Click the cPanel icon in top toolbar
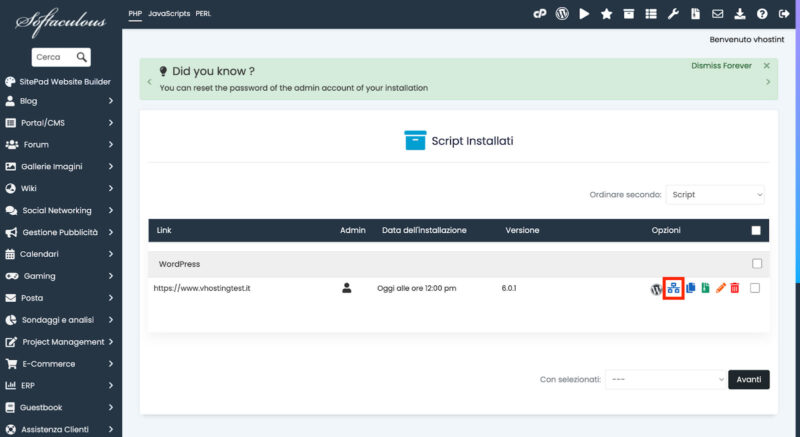The height and width of the screenshot is (437, 800). click(x=539, y=14)
